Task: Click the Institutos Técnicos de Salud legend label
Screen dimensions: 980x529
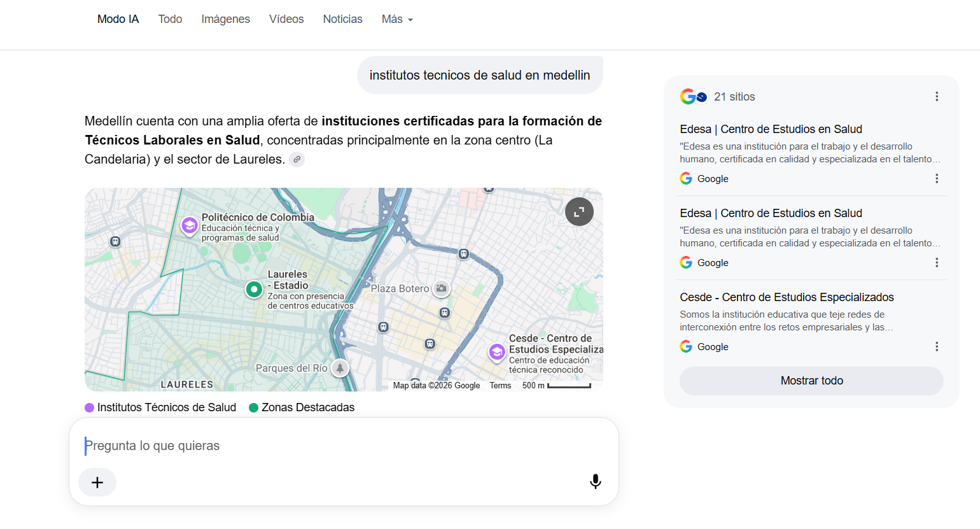Action: tap(167, 407)
